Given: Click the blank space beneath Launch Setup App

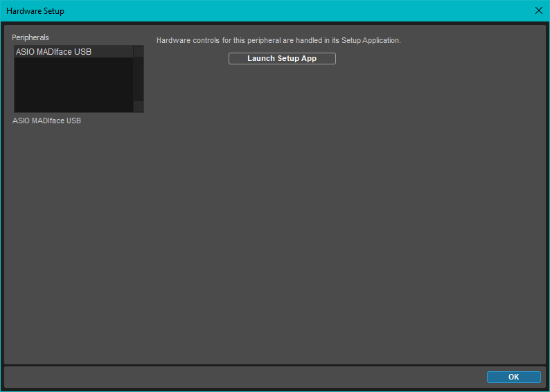Looking at the screenshot, I should coord(282,90).
